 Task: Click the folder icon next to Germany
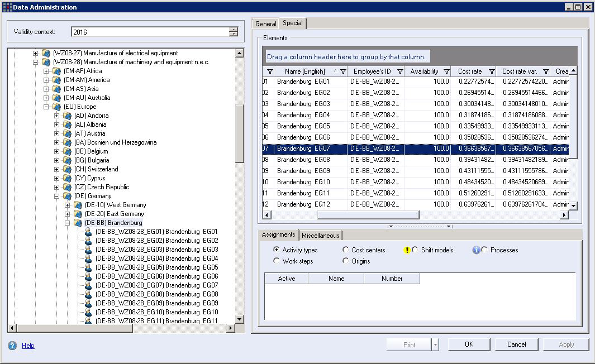[67, 196]
